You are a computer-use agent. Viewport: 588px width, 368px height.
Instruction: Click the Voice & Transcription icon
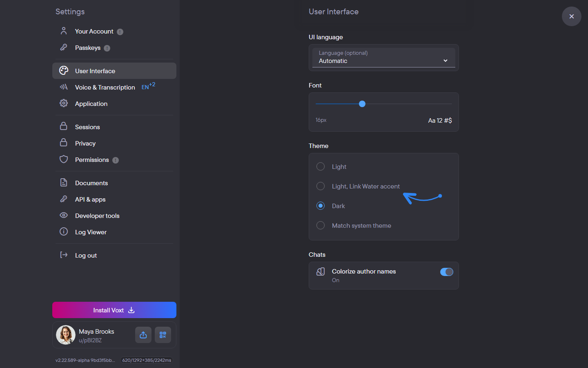click(64, 87)
